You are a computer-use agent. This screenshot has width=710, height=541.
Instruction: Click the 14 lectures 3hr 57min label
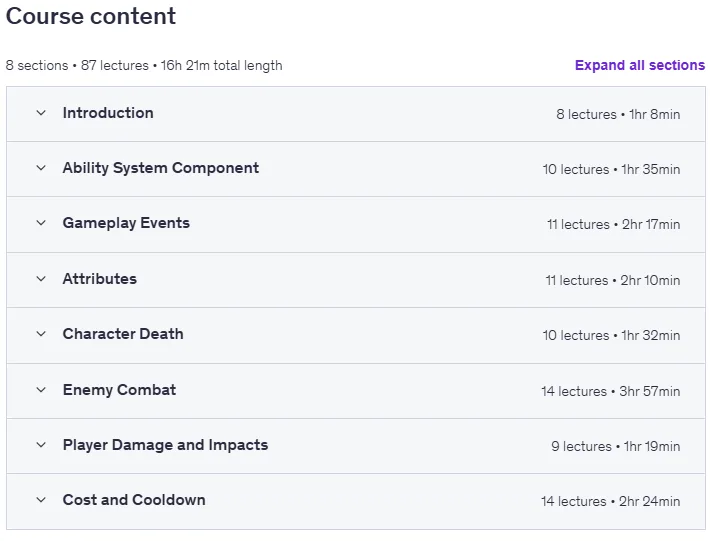pos(610,391)
